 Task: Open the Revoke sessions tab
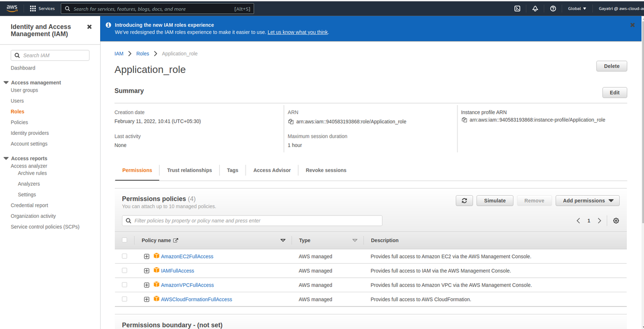[x=326, y=171]
